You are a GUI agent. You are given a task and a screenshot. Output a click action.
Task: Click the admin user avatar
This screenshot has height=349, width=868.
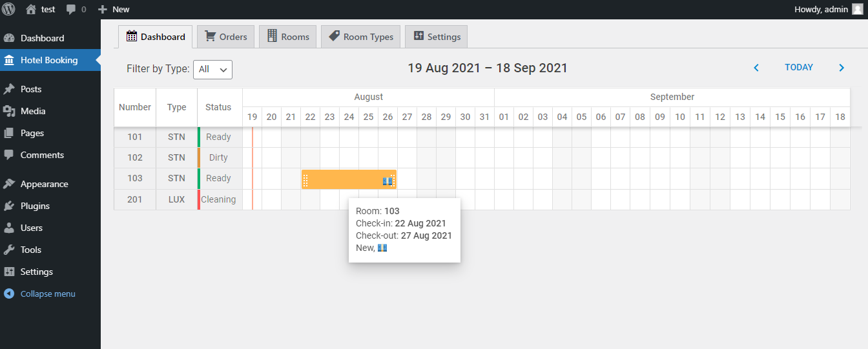857,9
